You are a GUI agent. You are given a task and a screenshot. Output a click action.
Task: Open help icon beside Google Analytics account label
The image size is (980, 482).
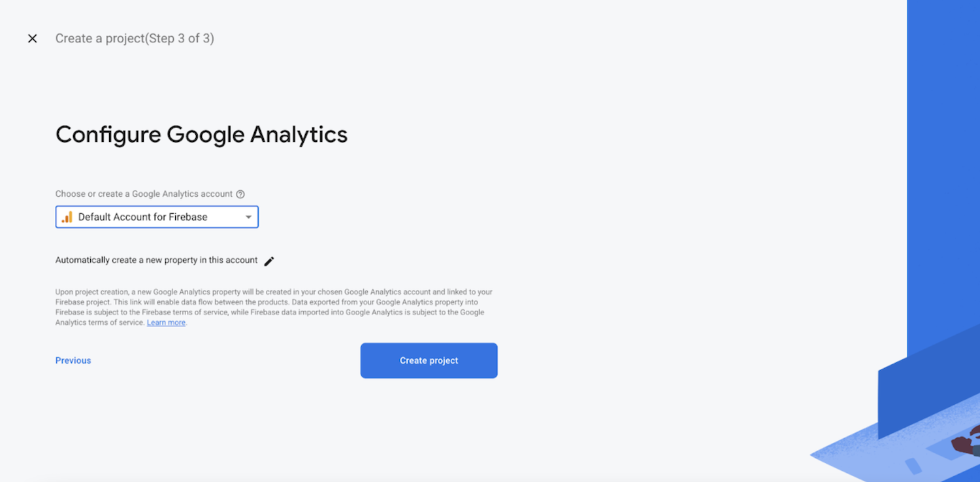(x=240, y=194)
